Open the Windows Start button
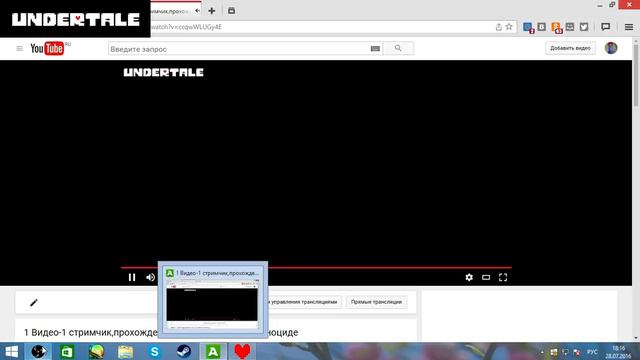The height and width of the screenshot is (360, 640). click(11, 351)
